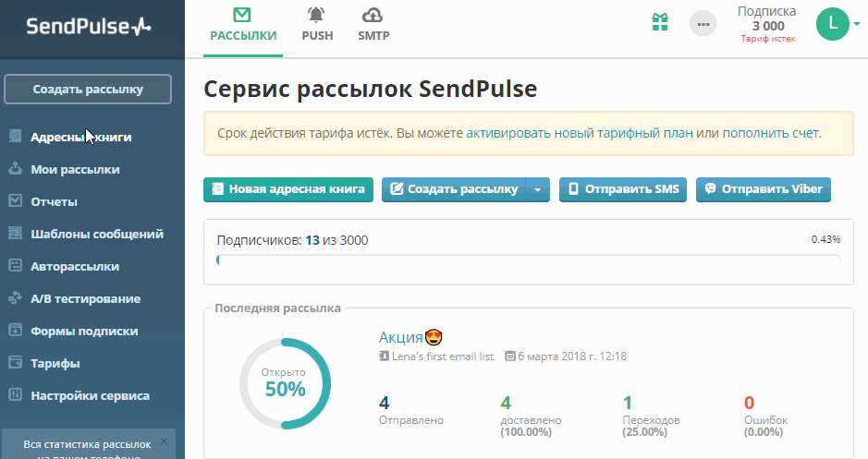This screenshot has width=868, height=459.
Task: Click the 50% opened donut chart
Action: coord(285,384)
